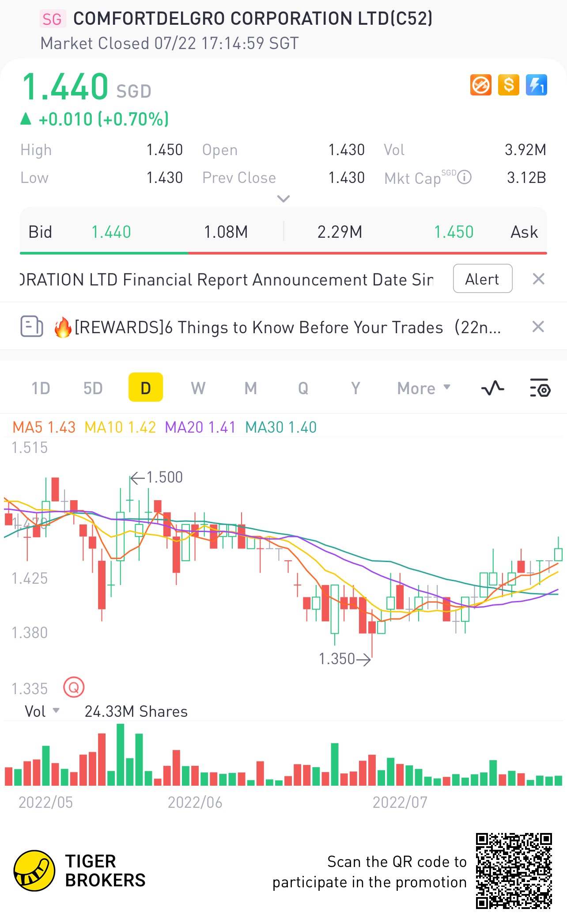This screenshot has width=567, height=924.
Task: Dismiss the REWARDS news banner
Action: (538, 327)
